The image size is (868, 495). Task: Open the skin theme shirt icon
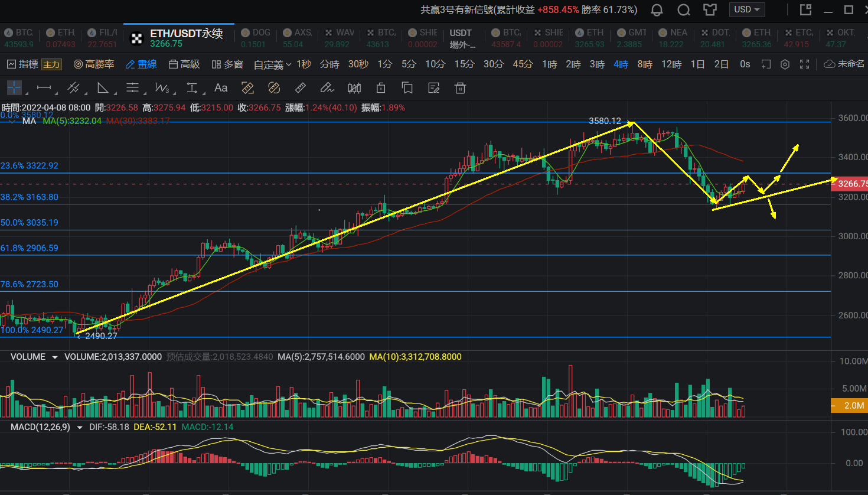coord(710,10)
